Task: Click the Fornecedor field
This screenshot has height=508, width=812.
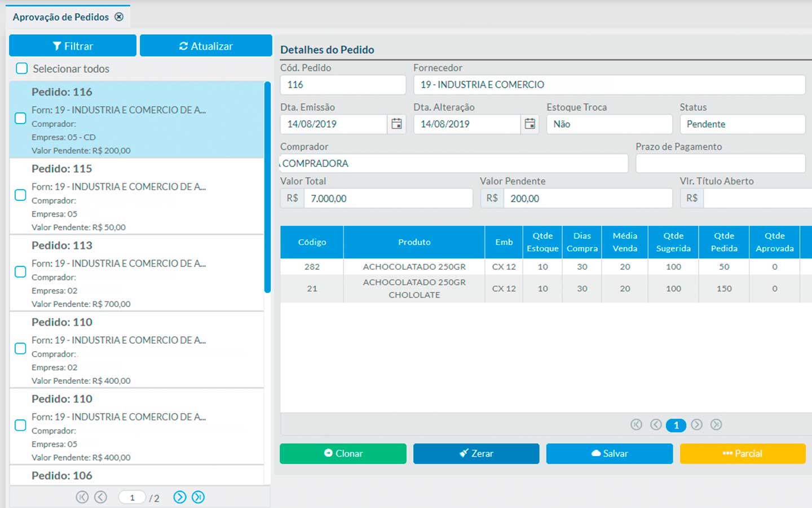Action: (609, 85)
